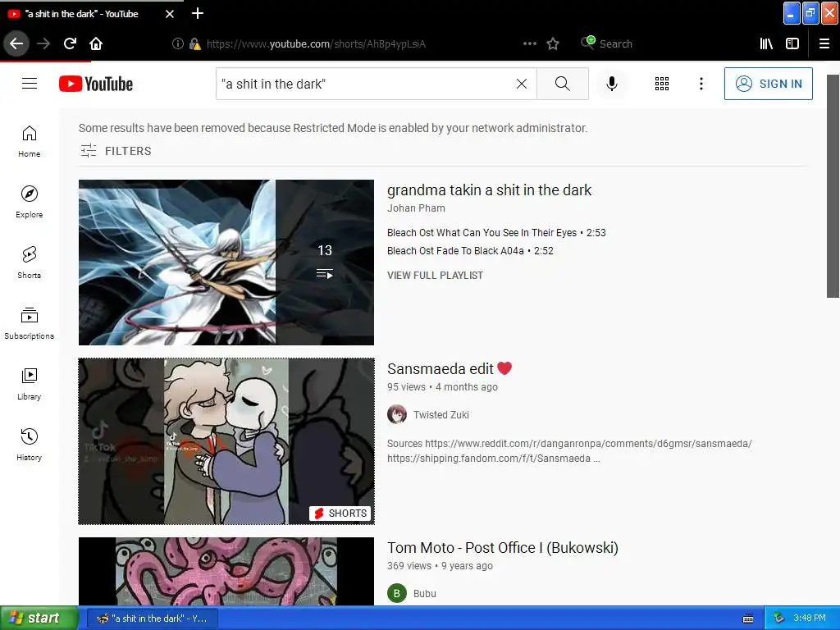This screenshot has height=630, width=840.
Task: Open Library in YouTube sidebar
Action: pos(30,384)
